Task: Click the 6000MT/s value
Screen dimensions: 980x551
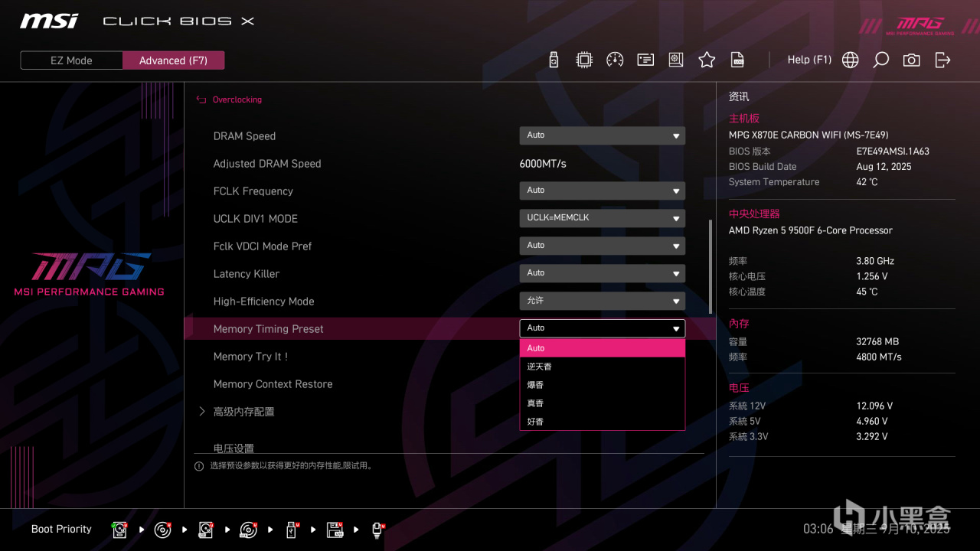Action: click(x=543, y=164)
